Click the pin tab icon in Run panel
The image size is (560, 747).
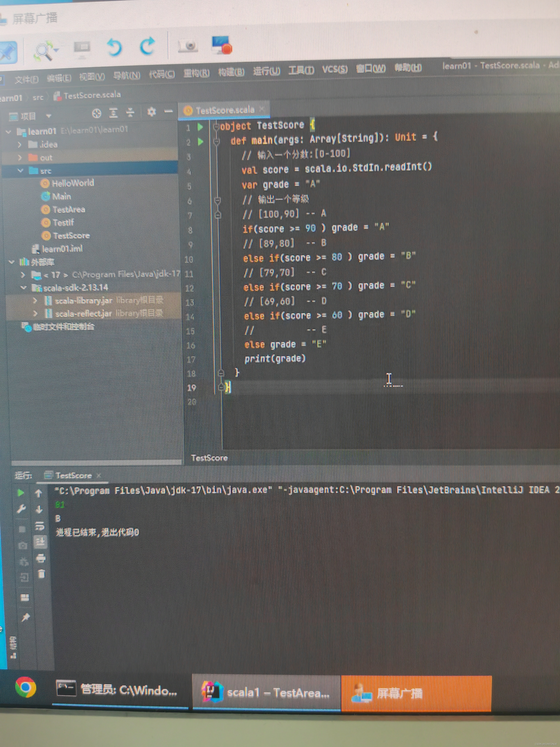pos(25,618)
